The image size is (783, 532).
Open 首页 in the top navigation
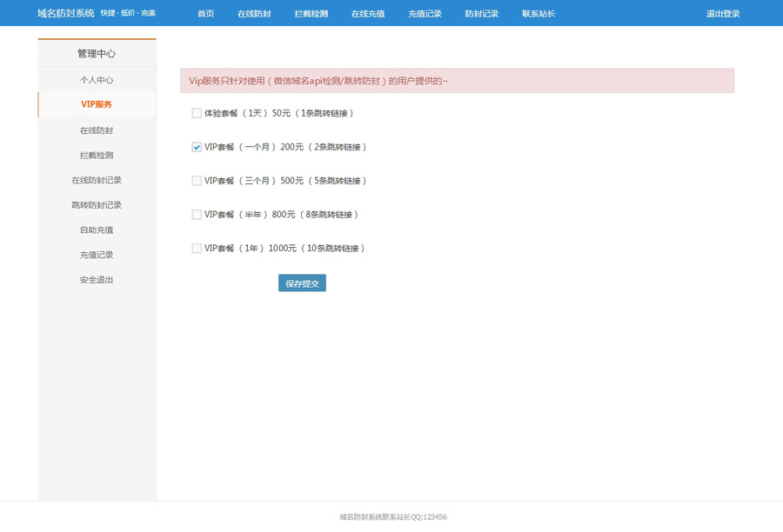point(205,14)
